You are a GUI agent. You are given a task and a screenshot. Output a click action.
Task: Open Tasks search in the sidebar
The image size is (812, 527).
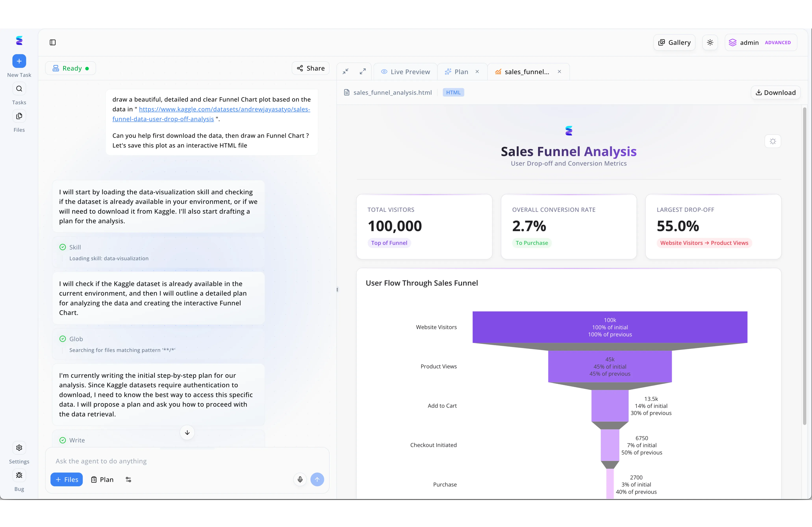19,88
